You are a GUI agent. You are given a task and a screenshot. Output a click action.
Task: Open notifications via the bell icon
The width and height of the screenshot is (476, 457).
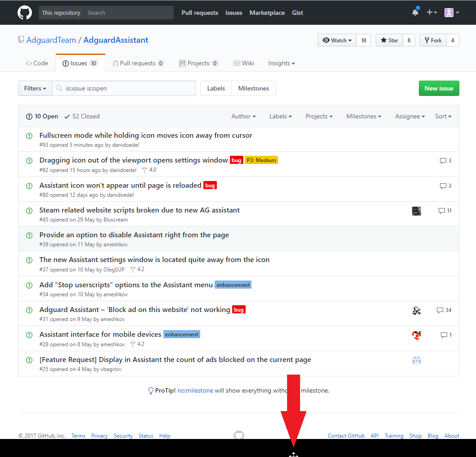click(x=414, y=12)
